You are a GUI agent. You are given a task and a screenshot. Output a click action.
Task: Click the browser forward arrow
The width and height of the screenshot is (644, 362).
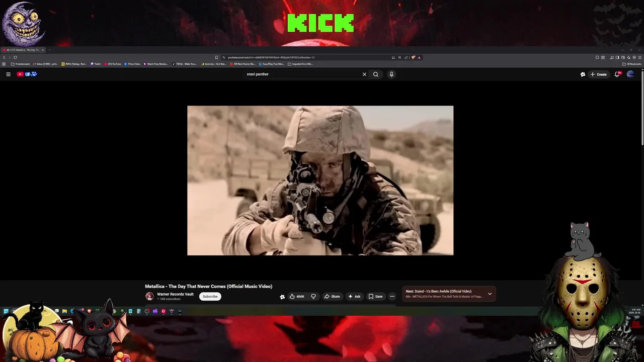tap(10, 57)
